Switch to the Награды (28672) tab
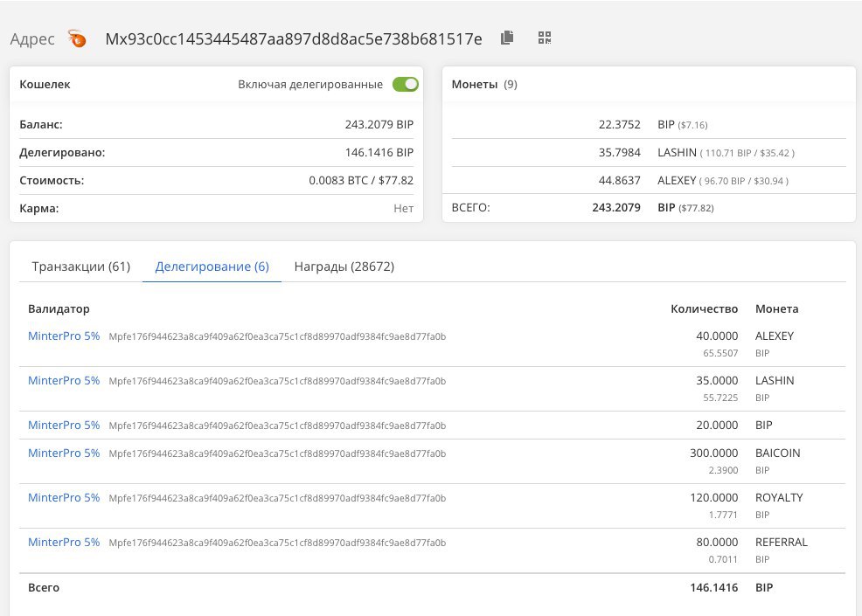862x616 pixels. coord(344,266)
